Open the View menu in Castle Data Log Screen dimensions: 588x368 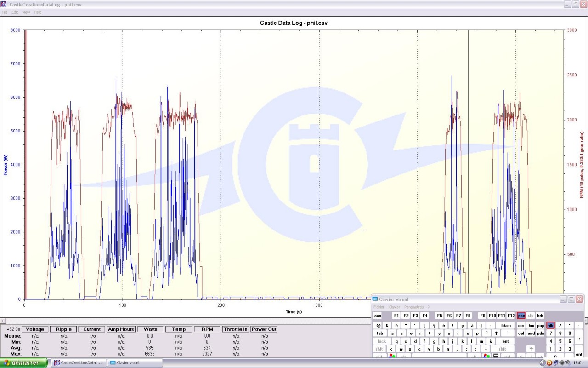pyautogui.click(x=26, y=12)
